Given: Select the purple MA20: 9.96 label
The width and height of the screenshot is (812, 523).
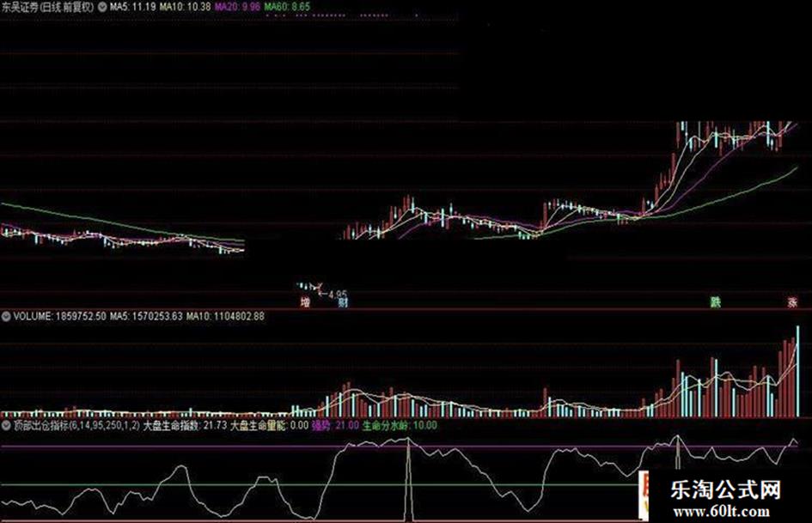Looking at the screenshot, I should [237, 7].
